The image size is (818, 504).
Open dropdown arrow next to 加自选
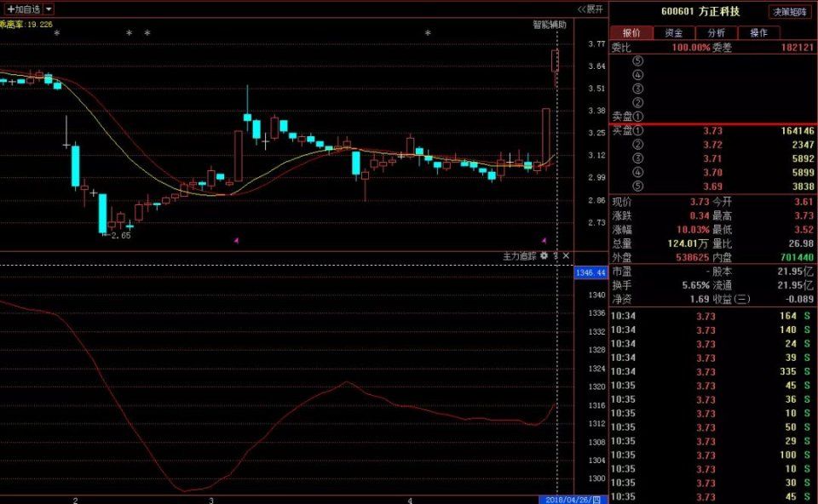(48, 9)
